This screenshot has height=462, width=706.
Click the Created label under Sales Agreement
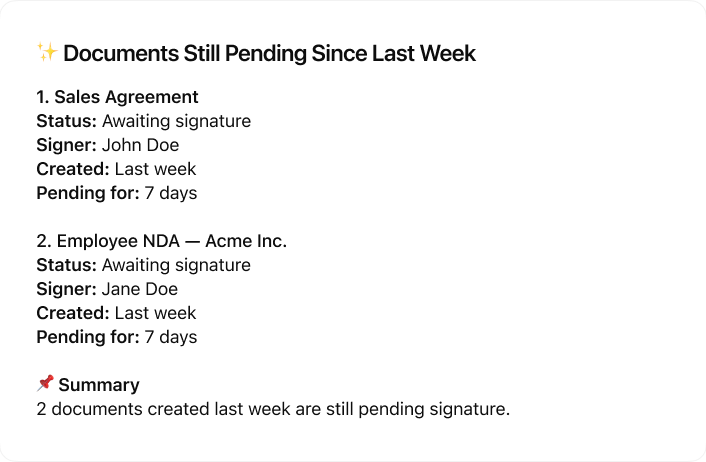point(73,169)
